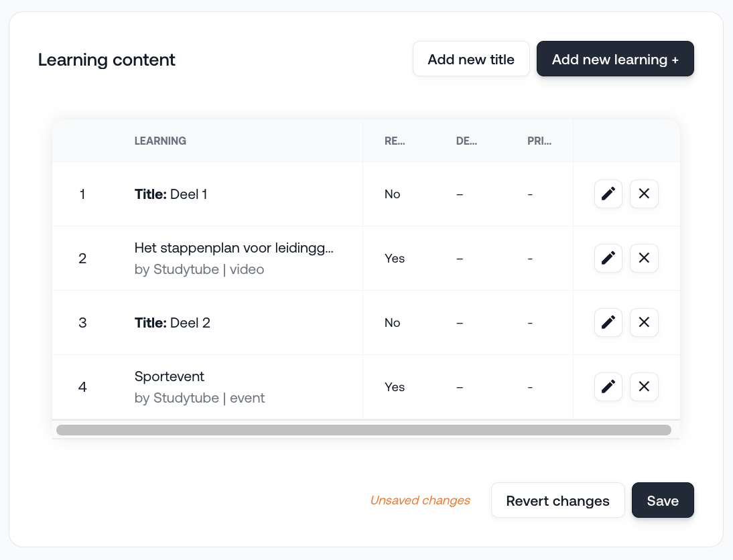The height and width of the screenshot is (560, 733).
Task: Click the truncated 'DE...' column header
Action: point(466,141)
